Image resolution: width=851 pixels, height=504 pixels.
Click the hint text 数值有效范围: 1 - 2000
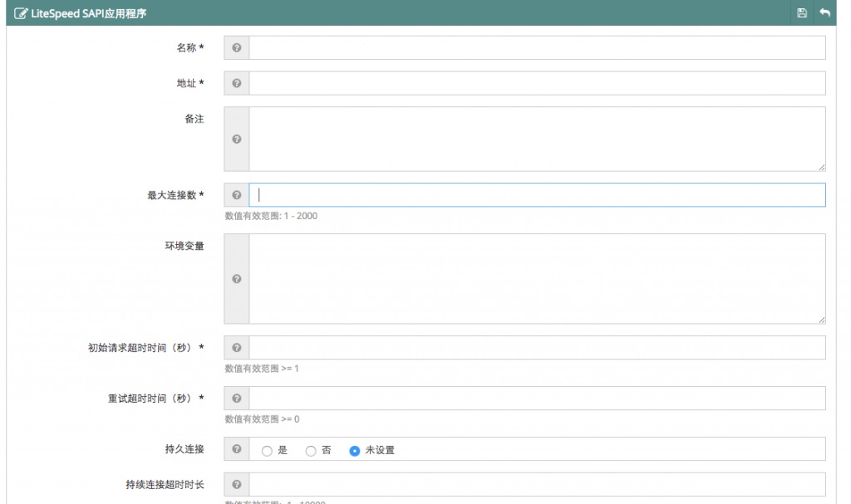[271, 216]
